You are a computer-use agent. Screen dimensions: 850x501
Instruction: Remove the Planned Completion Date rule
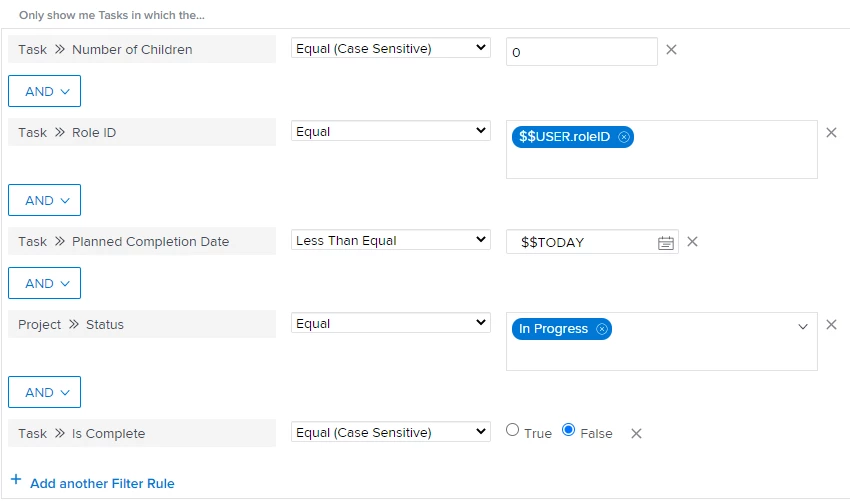point(692,242)
